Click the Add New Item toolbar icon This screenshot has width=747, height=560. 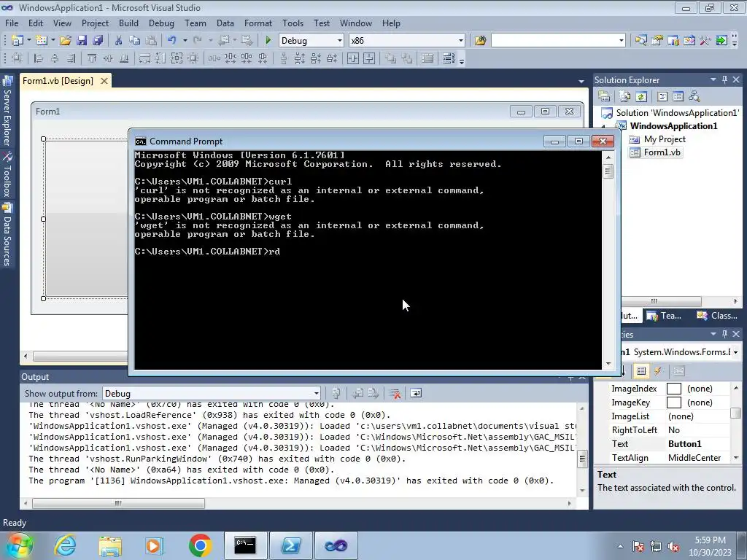(42, 41)
